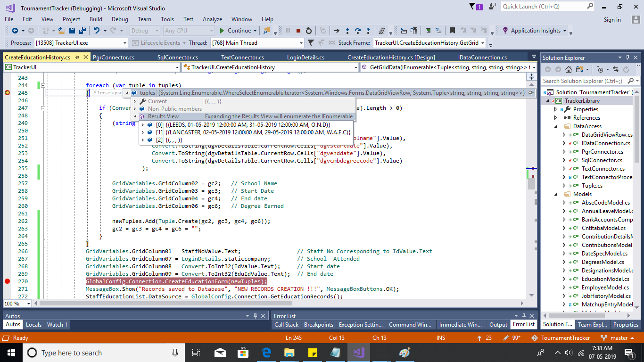Expand the References node in Solution Explorer

pyautogui.click(x=556, y=118)
